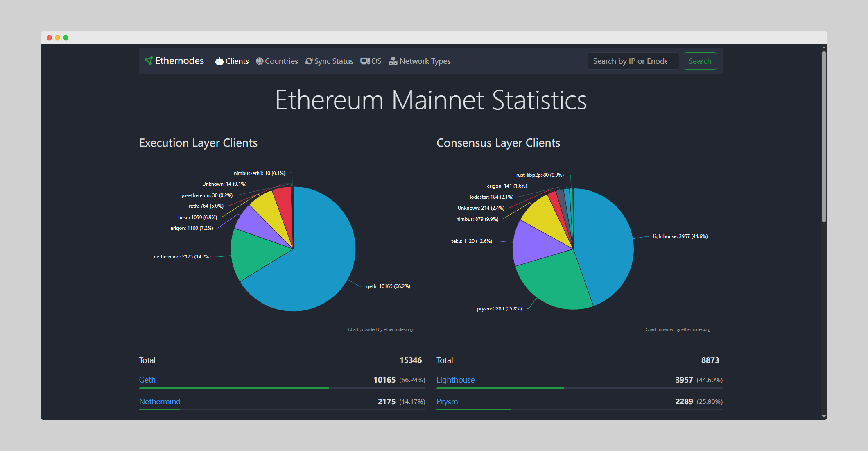868x451 pixels.
Task: Click the Ethereum Mainnet Statistics title
Action: [x=431, y=100]
